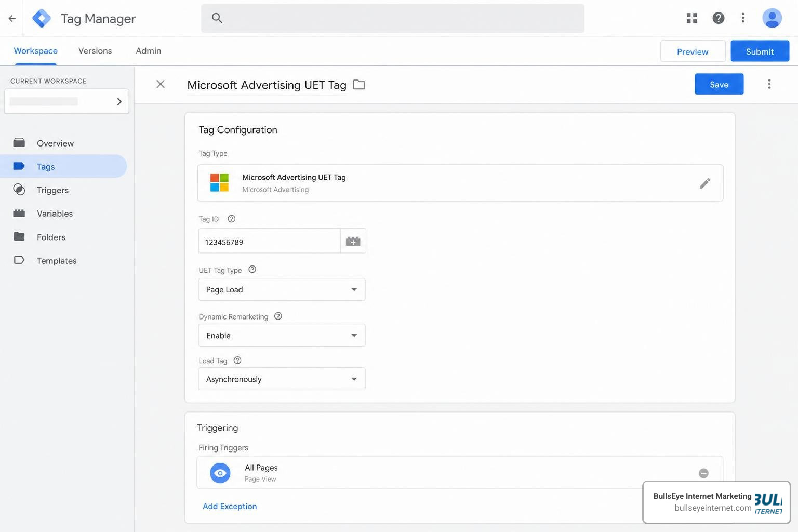Switch to the Versions tab
Screen dimensions: 798x532
tap(95, 51)
